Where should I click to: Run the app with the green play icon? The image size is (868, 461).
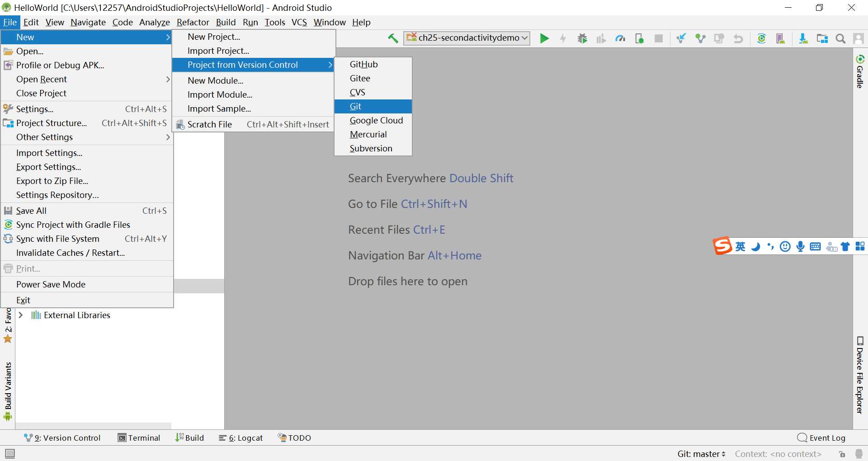pyautogui.click(x=544, y=38)
